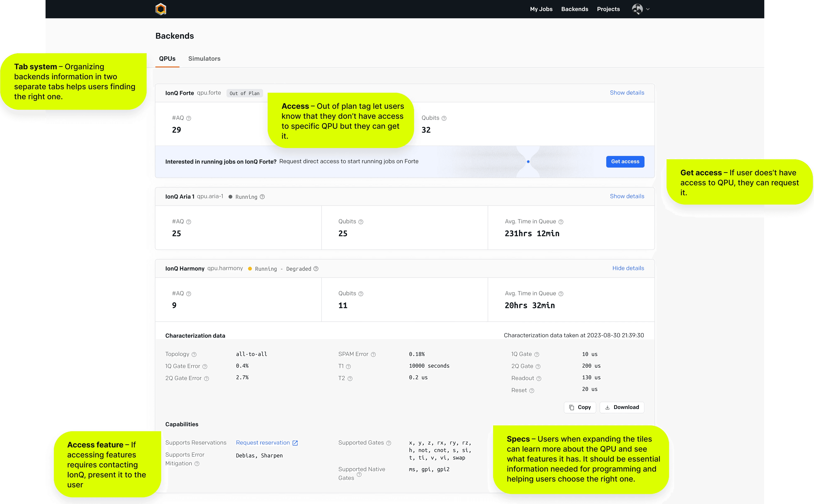Click the 'Characterization data' section heading
The width and height of the screenshot is (814, 504).
click(x=195, y=336)
